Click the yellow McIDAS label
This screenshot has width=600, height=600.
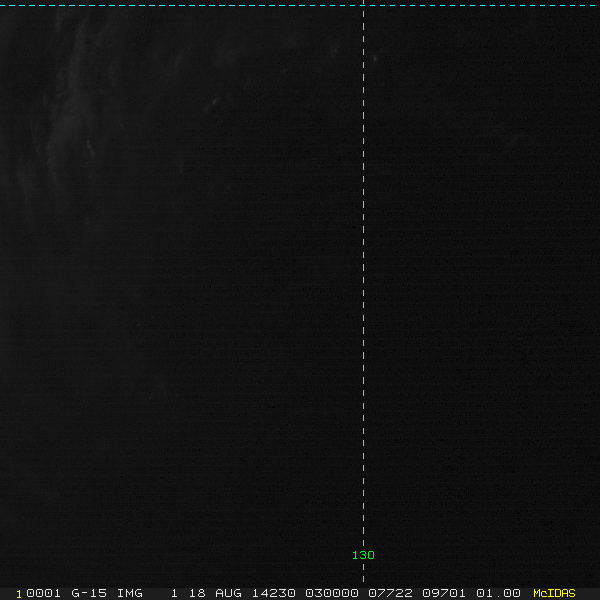pos(554,593)
